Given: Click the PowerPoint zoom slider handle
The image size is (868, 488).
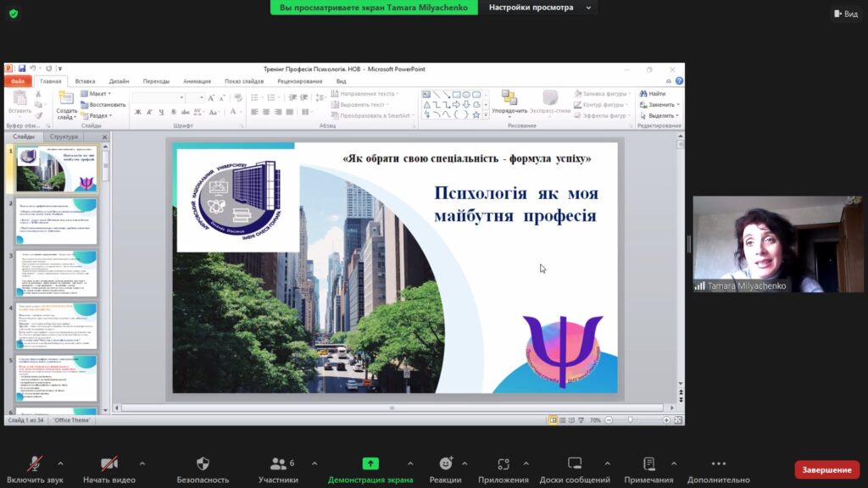Looking at the screenshot, I should click(x=631, y=420).
